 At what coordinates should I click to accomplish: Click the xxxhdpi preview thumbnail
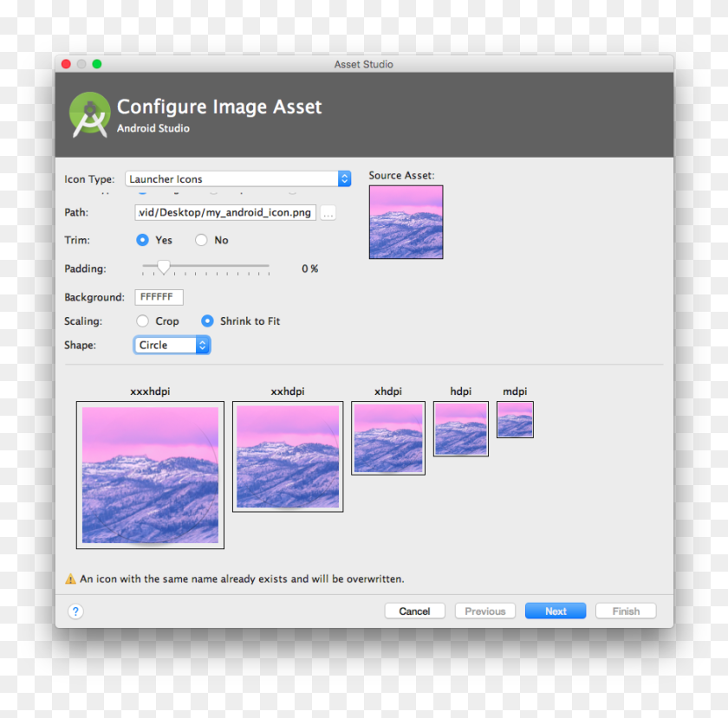pos(150,475)
